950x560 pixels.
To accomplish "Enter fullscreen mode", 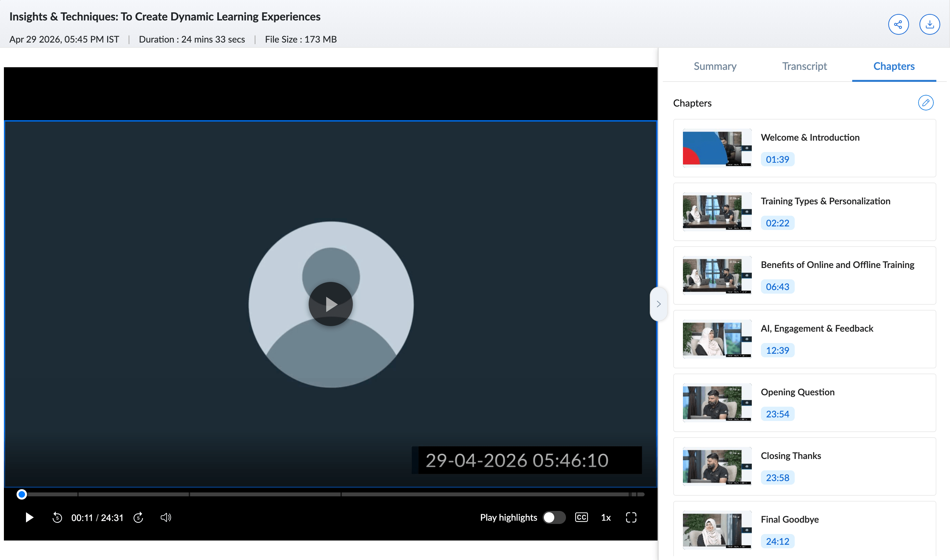I will (631, 517).
